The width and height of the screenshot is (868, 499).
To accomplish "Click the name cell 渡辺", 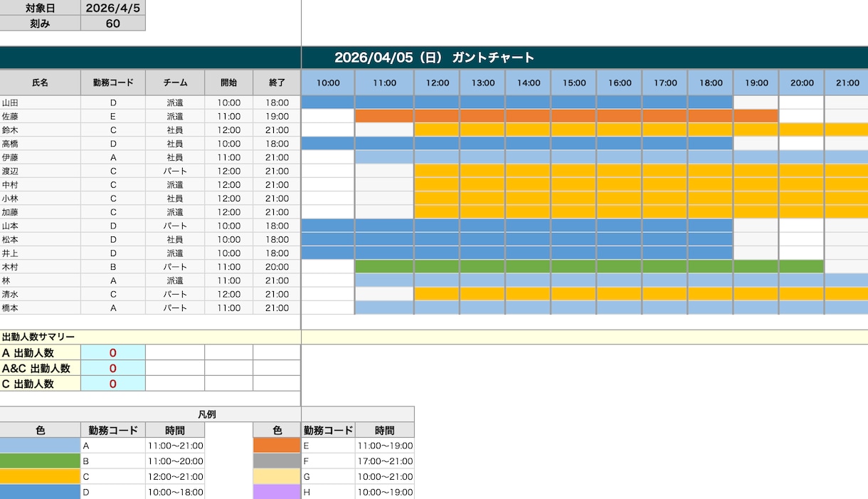I will [x=41, y=171].
